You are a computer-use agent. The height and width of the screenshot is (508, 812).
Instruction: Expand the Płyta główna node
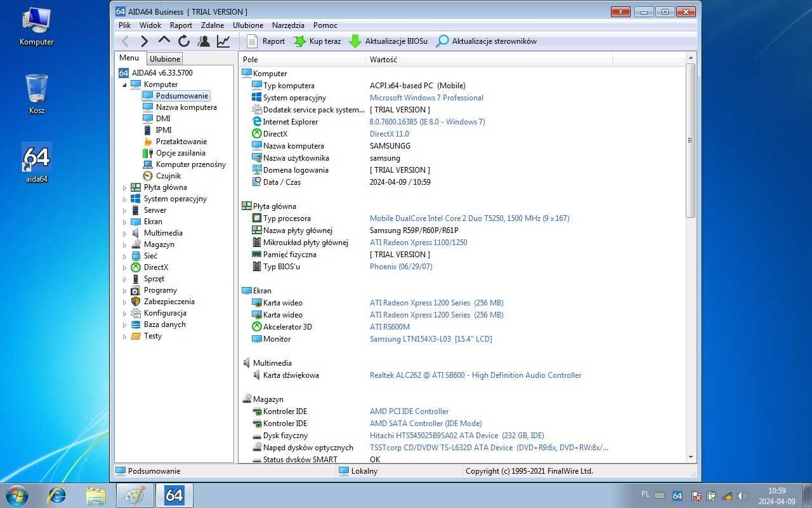pyautogui.click(x=124, y=187)
